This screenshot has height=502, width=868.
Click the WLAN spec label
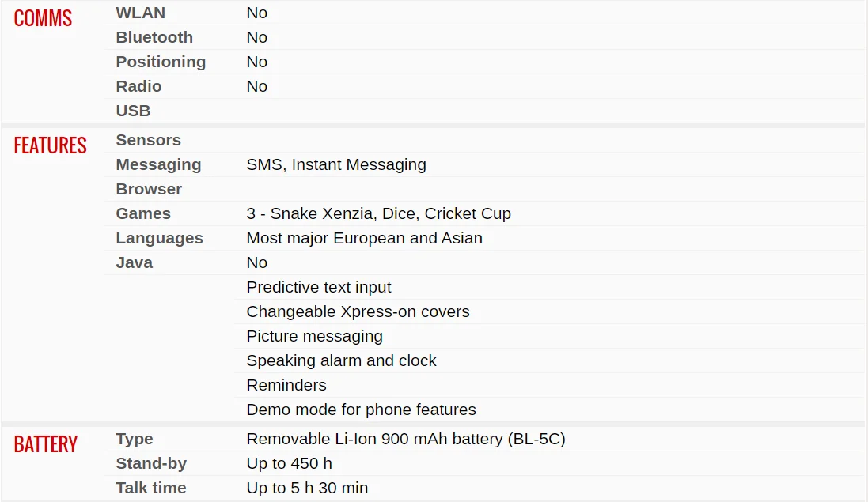click(140, 13)
